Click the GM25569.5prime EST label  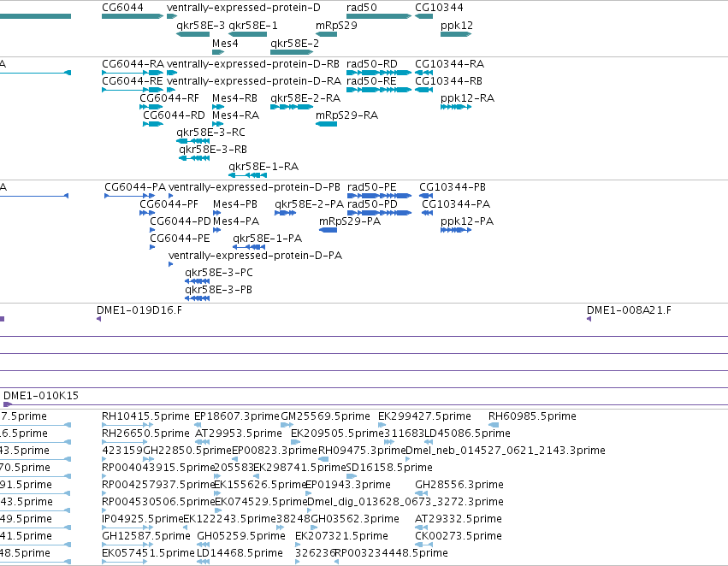[325, 416]
